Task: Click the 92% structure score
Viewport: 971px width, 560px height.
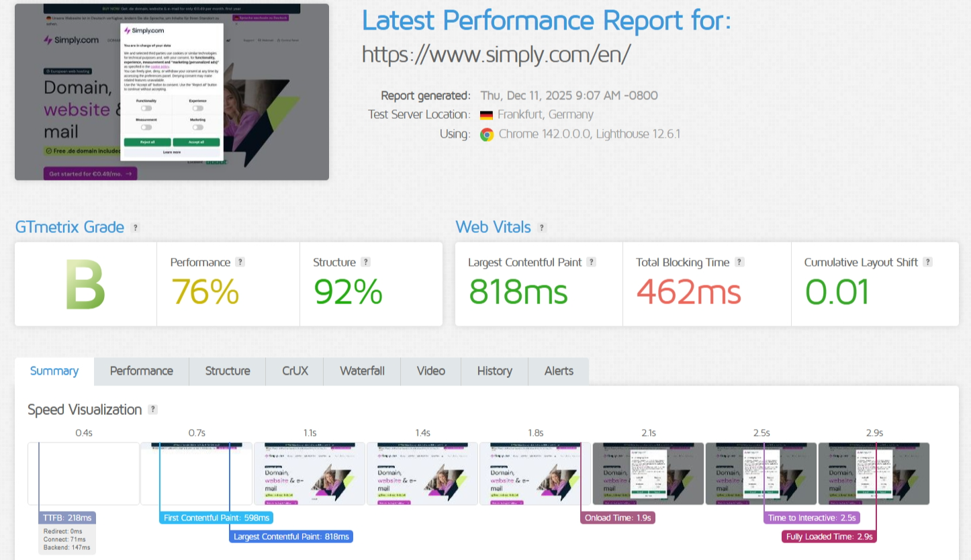Action: coord(348,291)
